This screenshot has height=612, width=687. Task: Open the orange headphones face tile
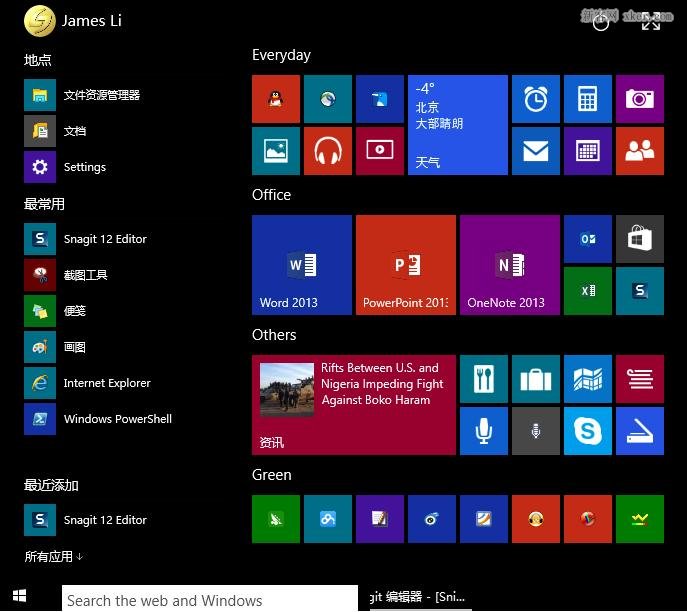tap(536, 519)
